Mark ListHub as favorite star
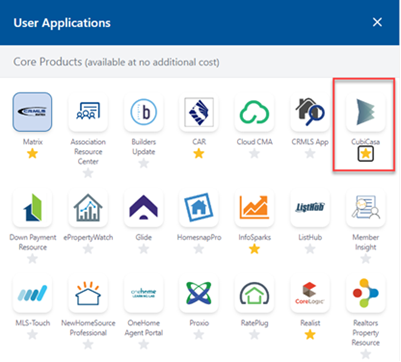Screen dimensions: 401x362 pos(310,249)
